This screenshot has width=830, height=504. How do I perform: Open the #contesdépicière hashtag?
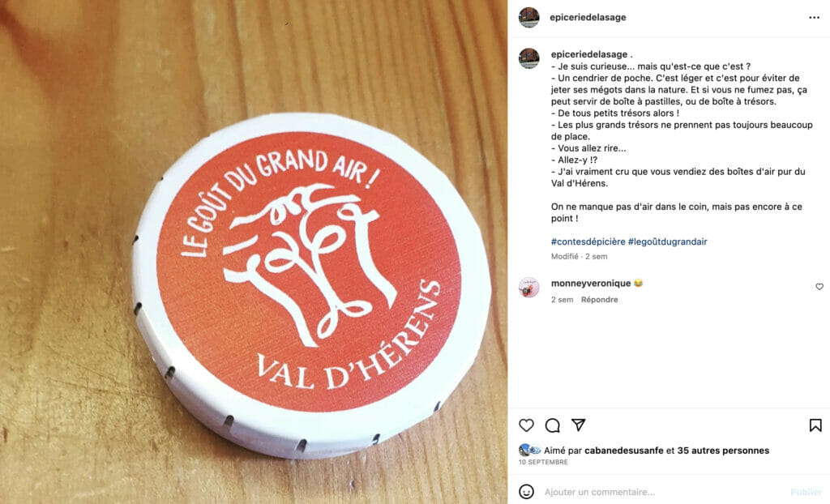pyautogui.click(x=588, y=241)
